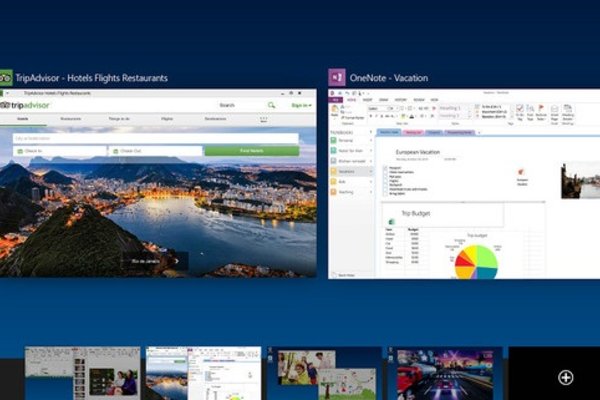
Task: Select the Hotels tab on TripAdvisor
Action: click(23, 119)
